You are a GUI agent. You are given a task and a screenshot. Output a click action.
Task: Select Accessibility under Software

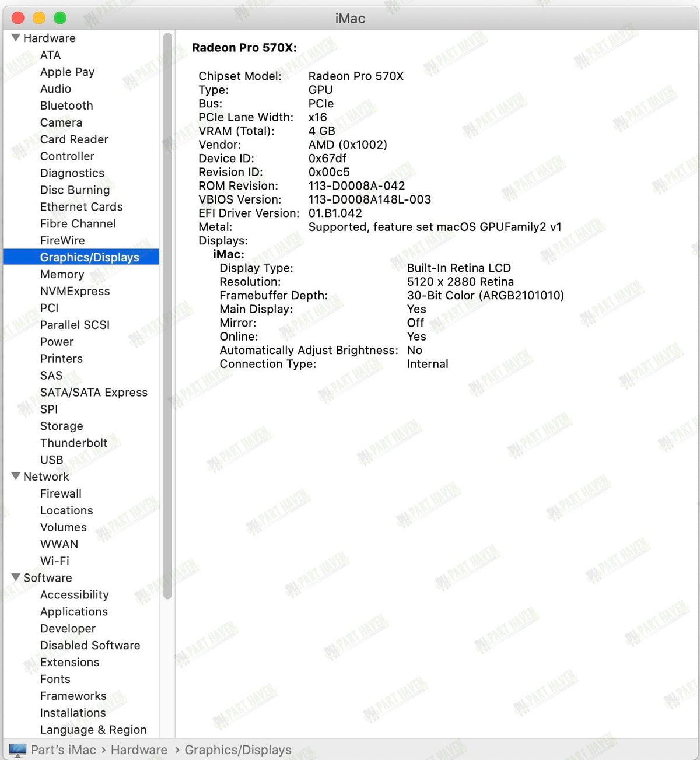[x=74, y=595]
